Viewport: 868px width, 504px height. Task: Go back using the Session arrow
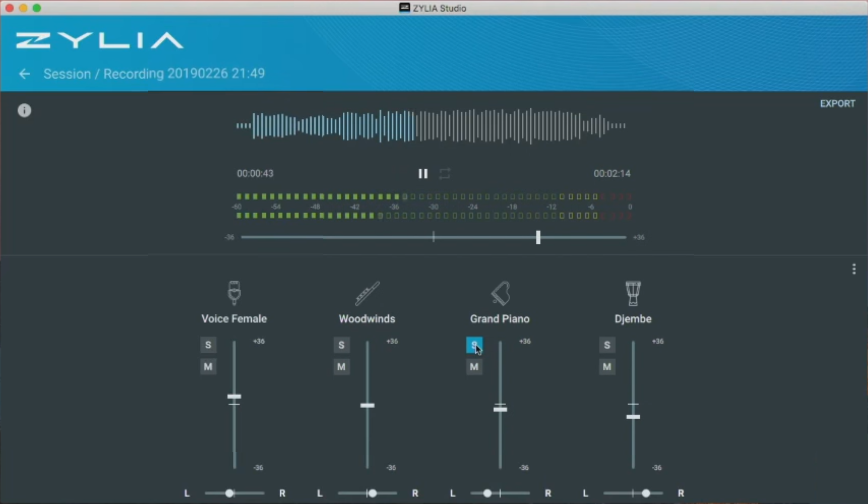coord(24,74)
